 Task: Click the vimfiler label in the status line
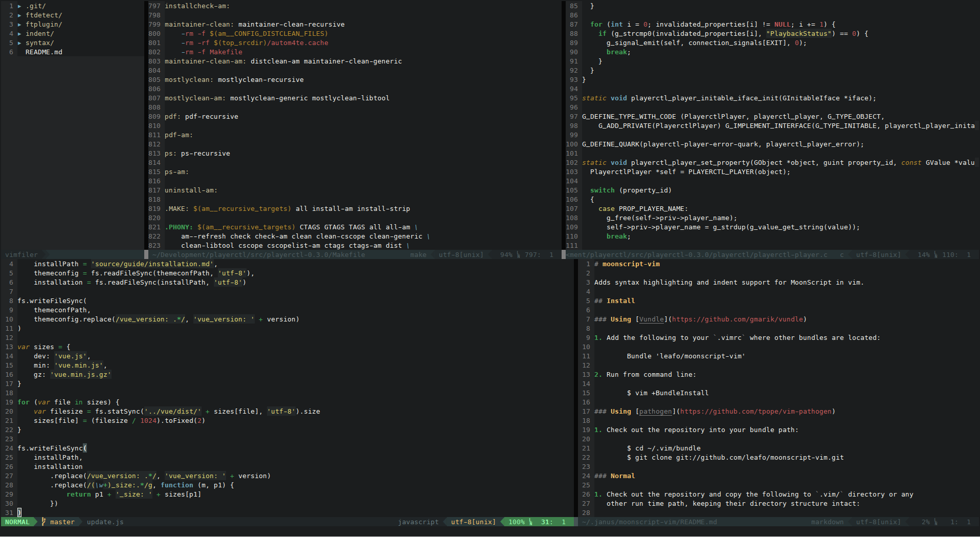click(x=21, y=255)
